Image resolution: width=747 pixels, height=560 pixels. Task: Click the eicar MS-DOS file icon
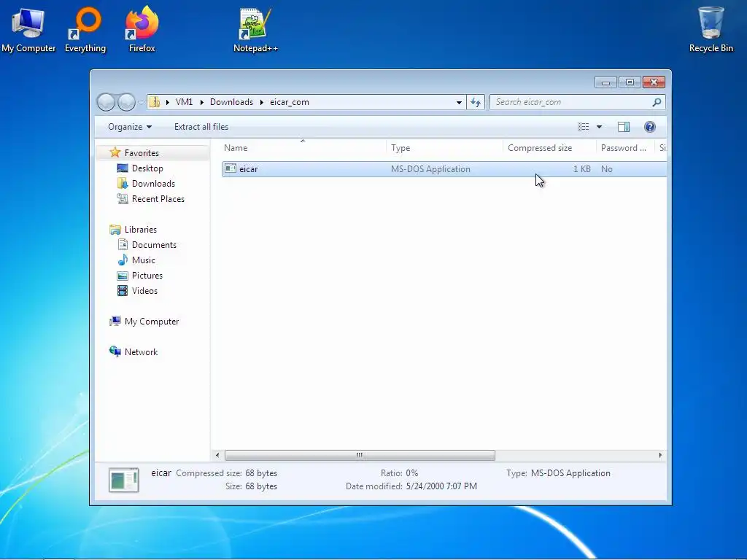coord(230,168)
